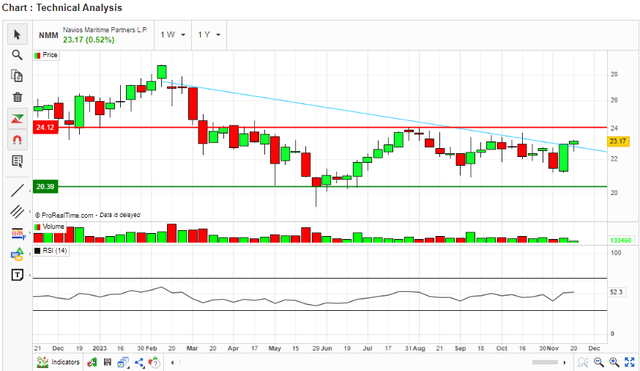The height and width of the screenshot is (371, 640).
Task: Select the Fibonacci levels tool
Action: tap(17, 233)
